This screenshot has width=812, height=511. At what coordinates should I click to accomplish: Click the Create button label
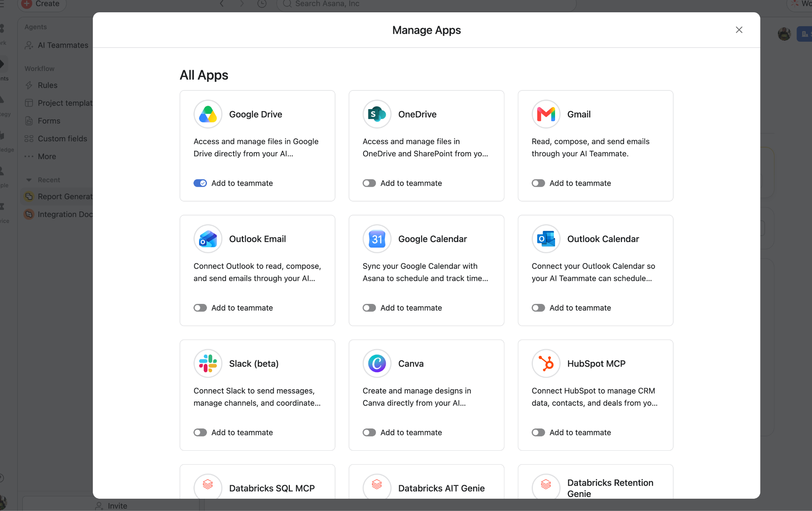tap(48, 4)
